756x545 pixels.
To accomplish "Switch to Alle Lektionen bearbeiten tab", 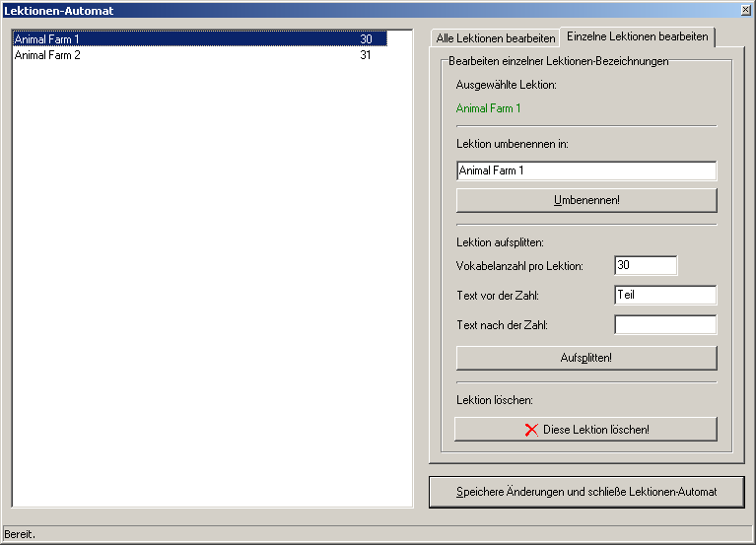I will click(x=495, y=37).
